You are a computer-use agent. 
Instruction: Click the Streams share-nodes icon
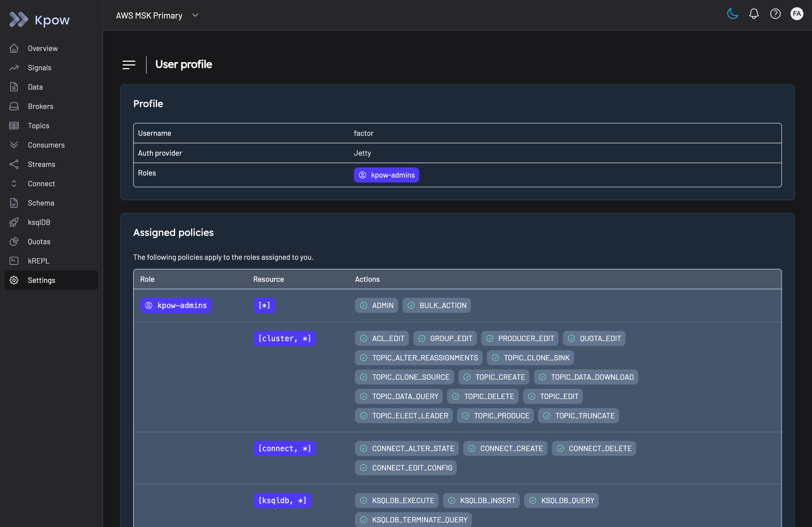point(14,164)
